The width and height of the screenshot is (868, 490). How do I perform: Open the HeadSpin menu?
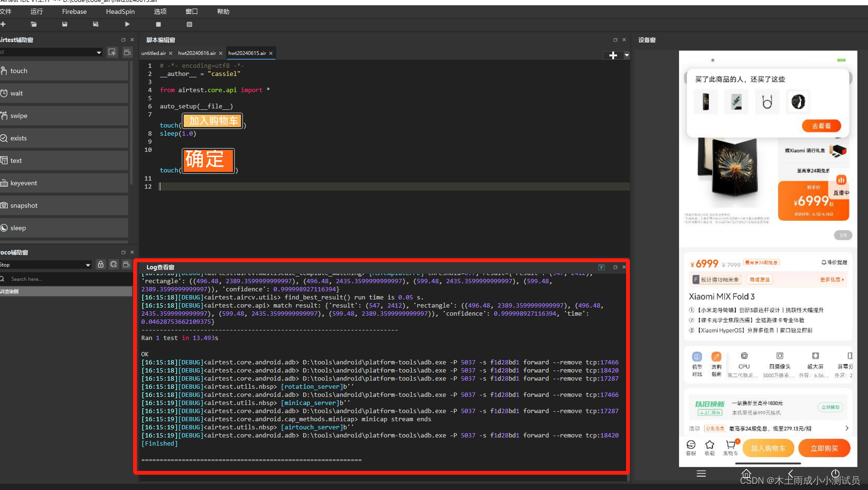click(x=120, y=11)
